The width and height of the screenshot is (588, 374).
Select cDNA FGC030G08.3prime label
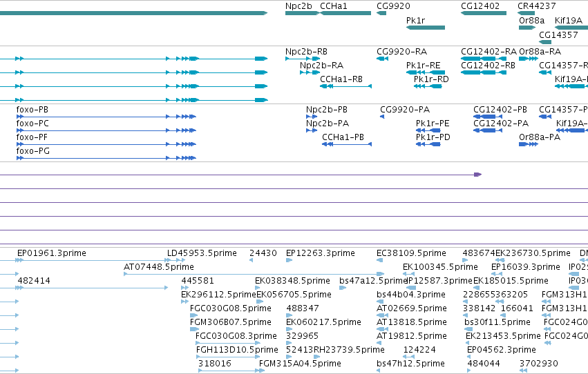236,337
